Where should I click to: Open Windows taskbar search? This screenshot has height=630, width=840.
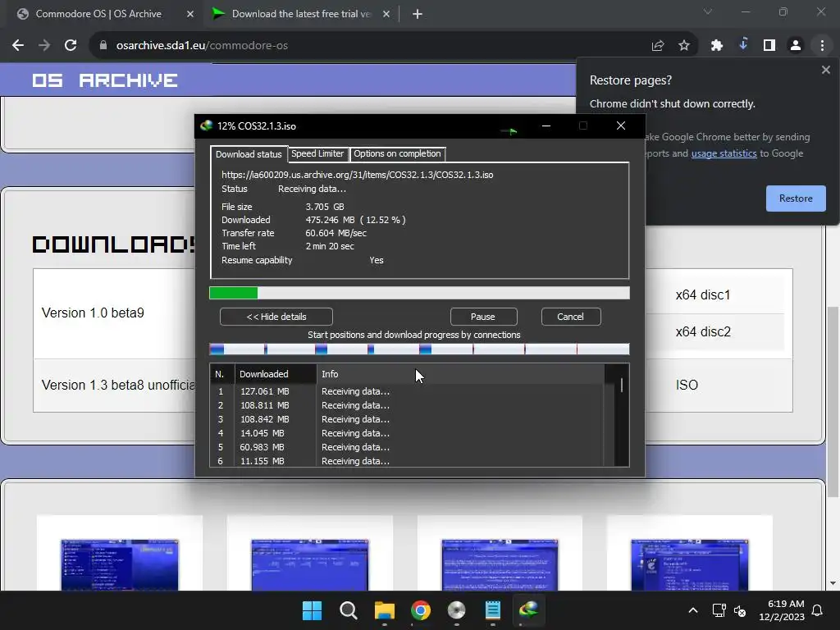tap(348, 610)
